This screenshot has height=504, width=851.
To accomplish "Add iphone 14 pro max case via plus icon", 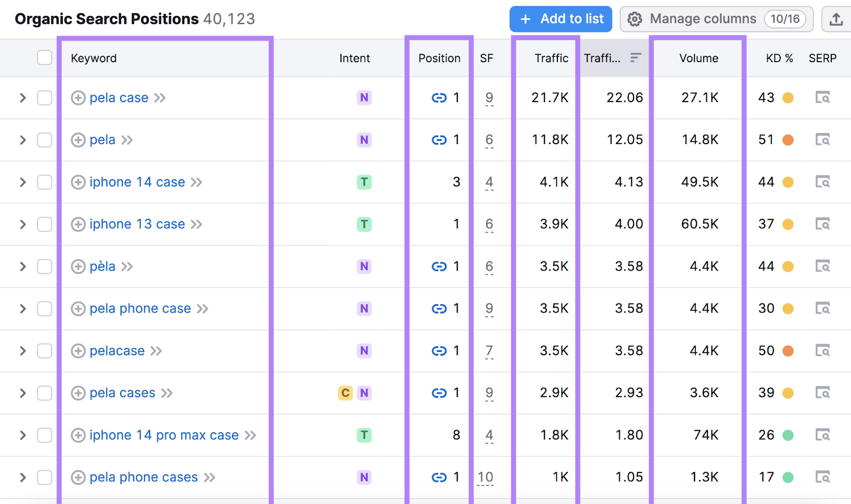I will pos(78,435).
